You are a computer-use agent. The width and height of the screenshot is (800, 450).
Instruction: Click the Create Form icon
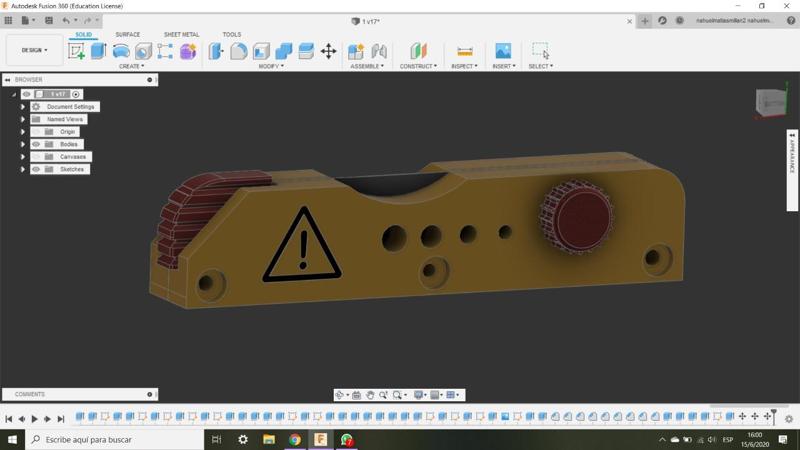click(x=188, y=52)
